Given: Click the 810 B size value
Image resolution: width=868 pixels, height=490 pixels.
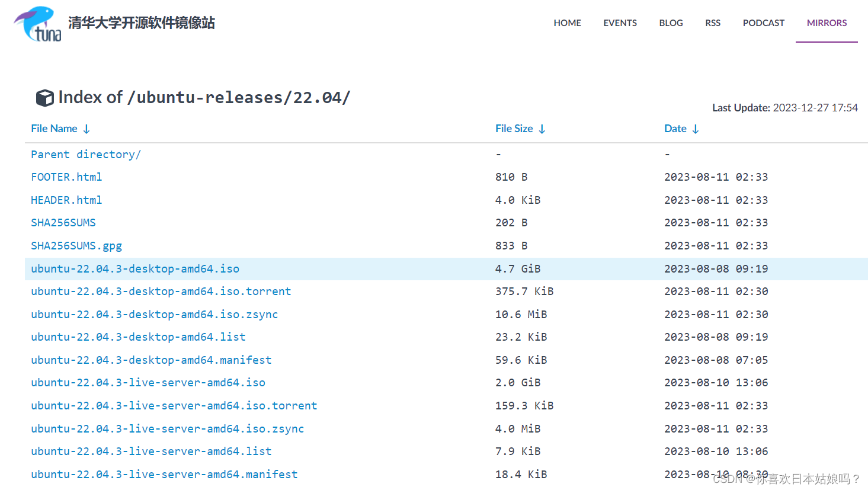Looking at the screenshot, I should pos(511,177).
